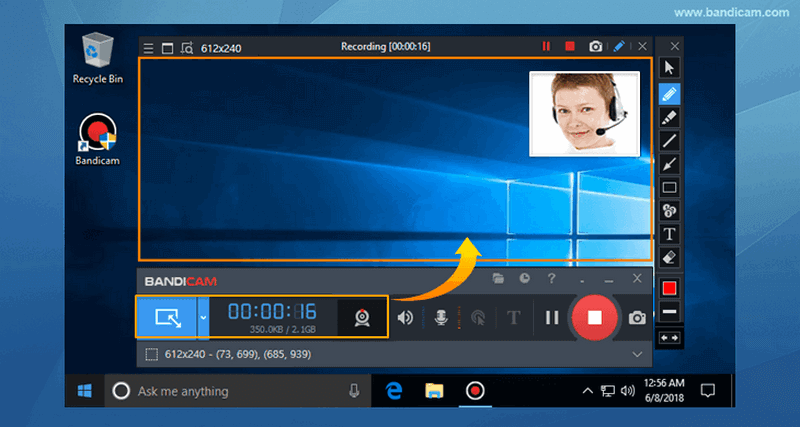The width and height of the screenshot is (800, 427).
Task: Select the highlighter tool
Action: tap(670, 117)
